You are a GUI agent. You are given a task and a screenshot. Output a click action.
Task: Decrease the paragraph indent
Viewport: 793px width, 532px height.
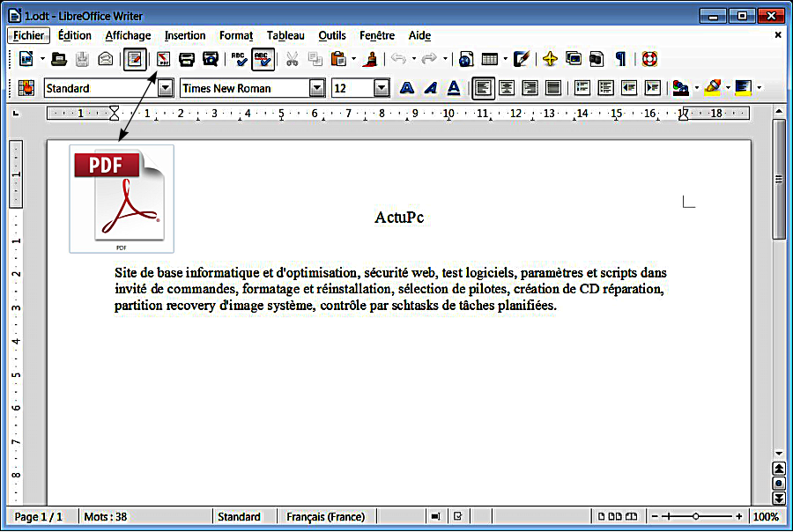coord(629,88)
